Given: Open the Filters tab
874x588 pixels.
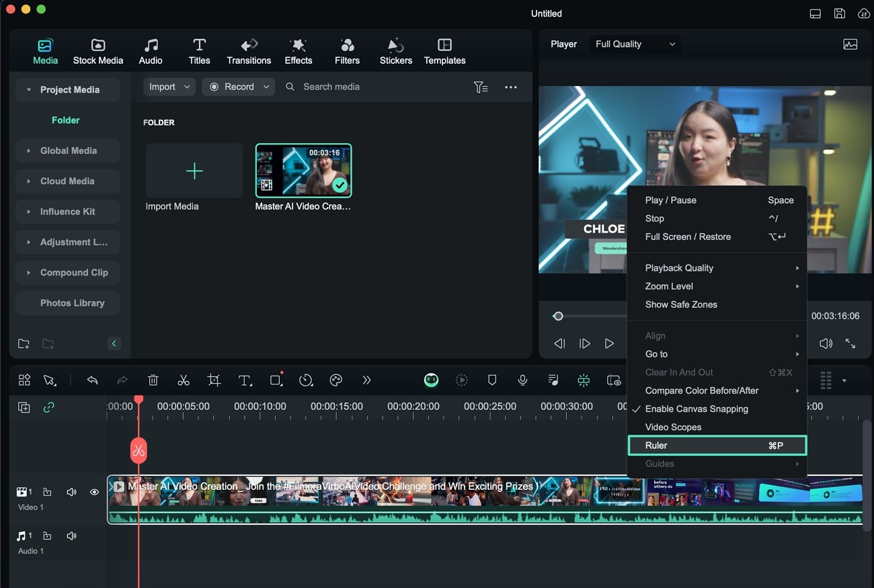Looking at the screenshot, I should tap(347, 52).
